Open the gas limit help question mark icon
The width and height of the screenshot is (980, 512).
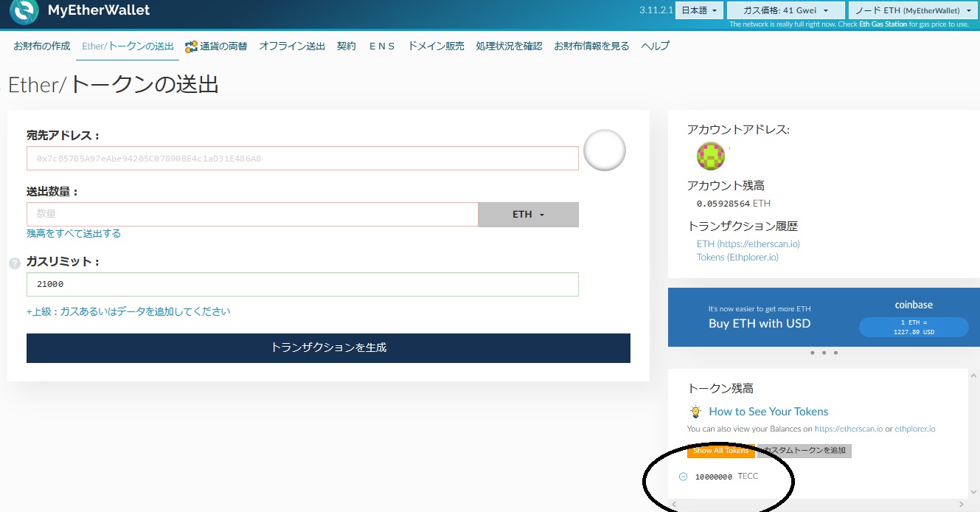[x=13, y=262]
